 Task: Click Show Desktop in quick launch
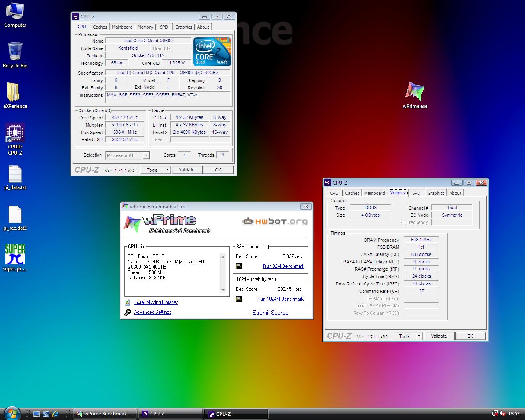pos(37,414)
